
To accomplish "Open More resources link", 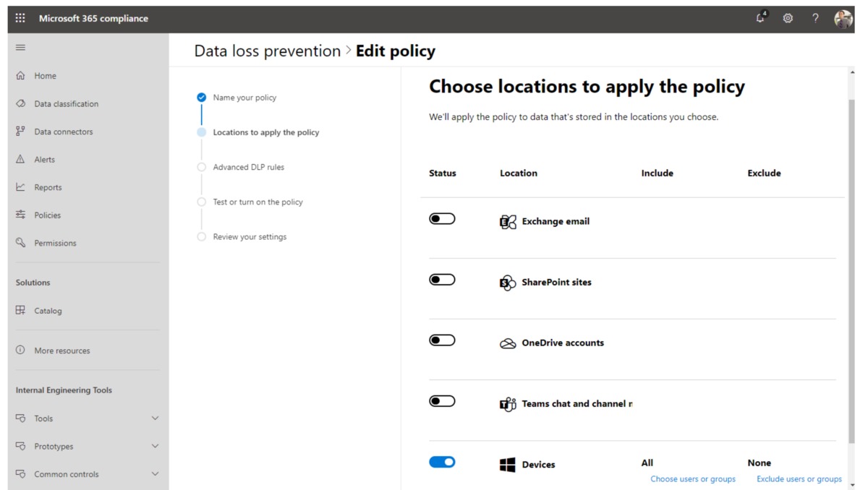I will pyautogui.click(x=62, y=351).
